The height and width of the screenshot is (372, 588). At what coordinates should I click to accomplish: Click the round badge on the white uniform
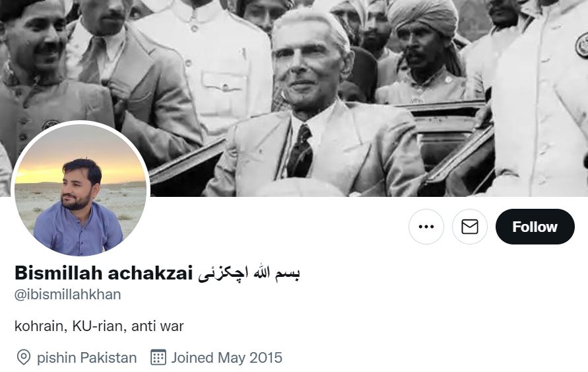[x=582, y=45]
